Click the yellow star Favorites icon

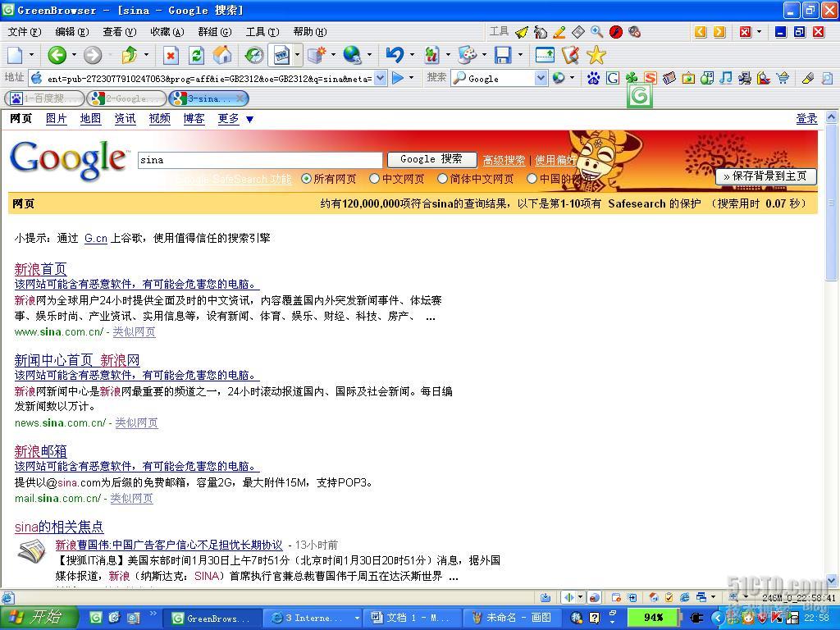596,55
